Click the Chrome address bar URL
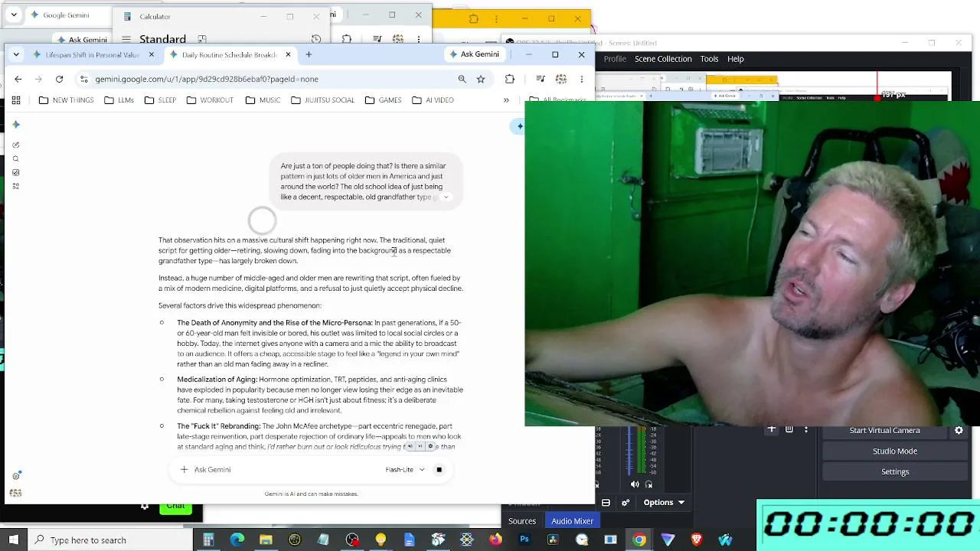Viewport: 980px width, 551px height. click(207, 79)
